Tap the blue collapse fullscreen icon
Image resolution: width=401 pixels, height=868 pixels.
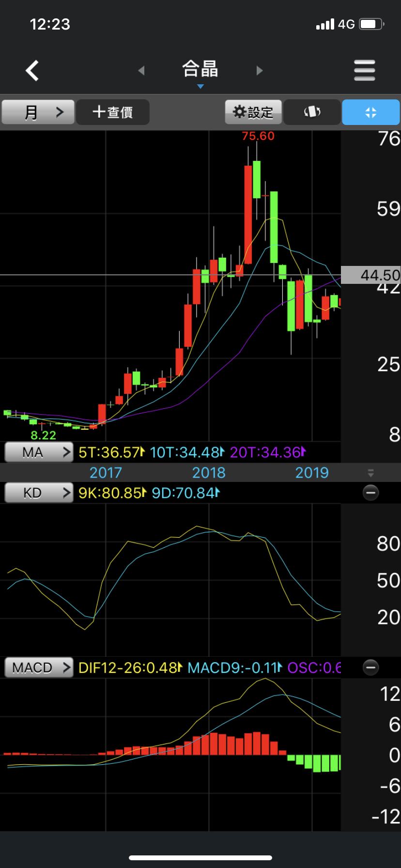370,112
